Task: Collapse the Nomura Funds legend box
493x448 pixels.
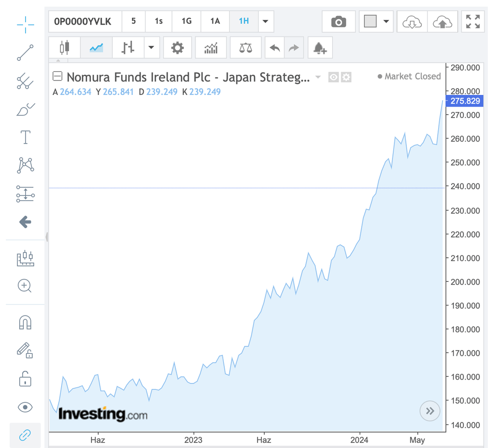Action: point(58,76)
